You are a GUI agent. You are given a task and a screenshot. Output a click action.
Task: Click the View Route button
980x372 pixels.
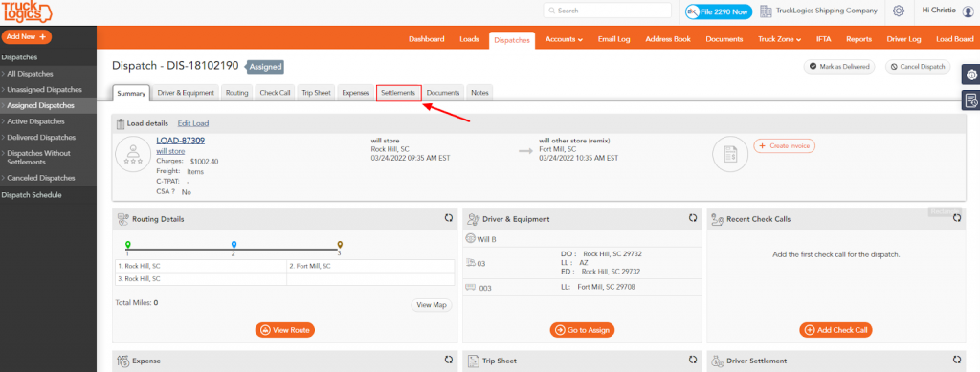click(285, 330)
